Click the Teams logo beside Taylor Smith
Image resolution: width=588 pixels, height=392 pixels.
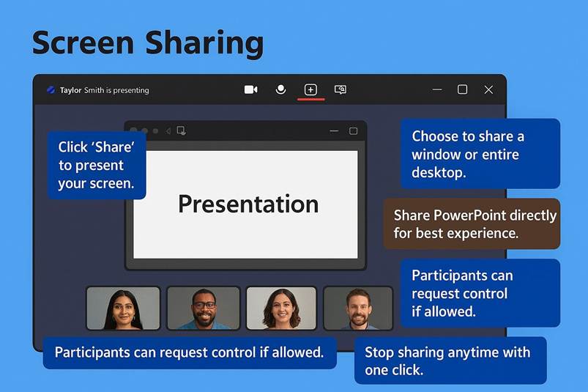pyautogui.click(x=51, y=90)
